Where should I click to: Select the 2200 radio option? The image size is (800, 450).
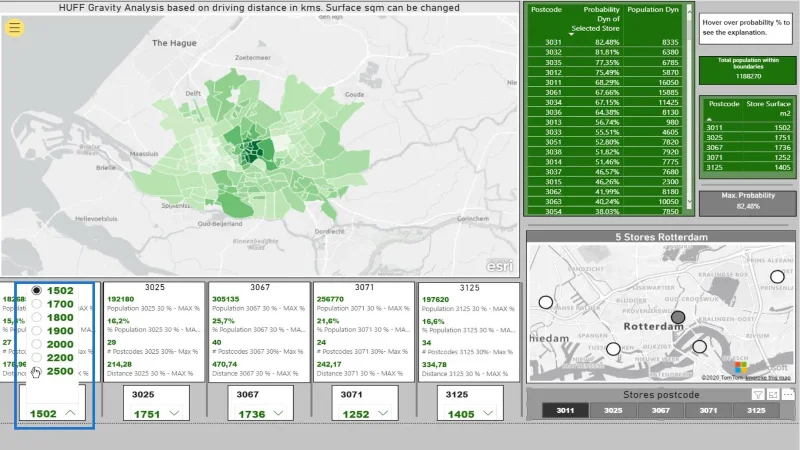click(36, 358)
